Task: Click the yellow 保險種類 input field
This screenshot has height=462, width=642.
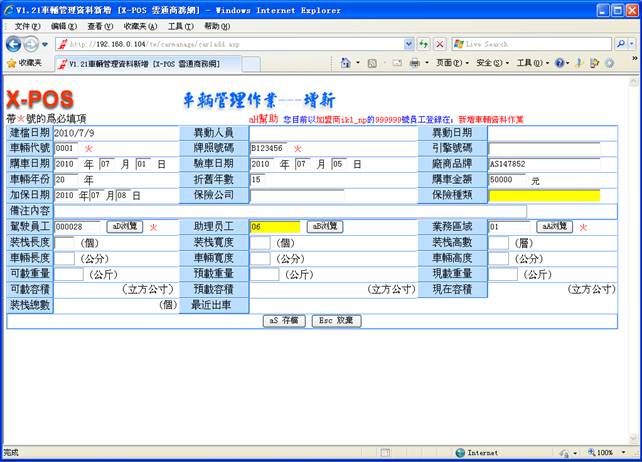Action: coord(544,195)
